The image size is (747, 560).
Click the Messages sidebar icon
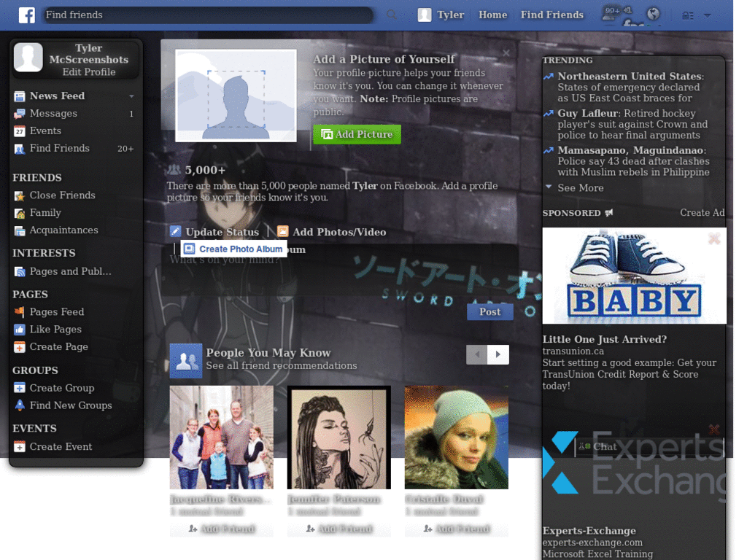(x=20, y=114)
